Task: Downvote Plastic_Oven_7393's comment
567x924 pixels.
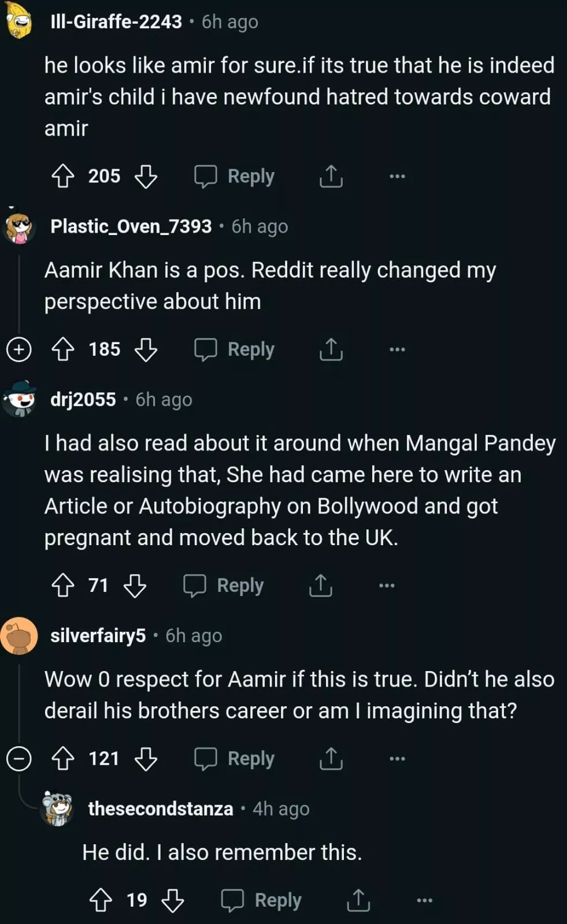Action: (146, 349)
